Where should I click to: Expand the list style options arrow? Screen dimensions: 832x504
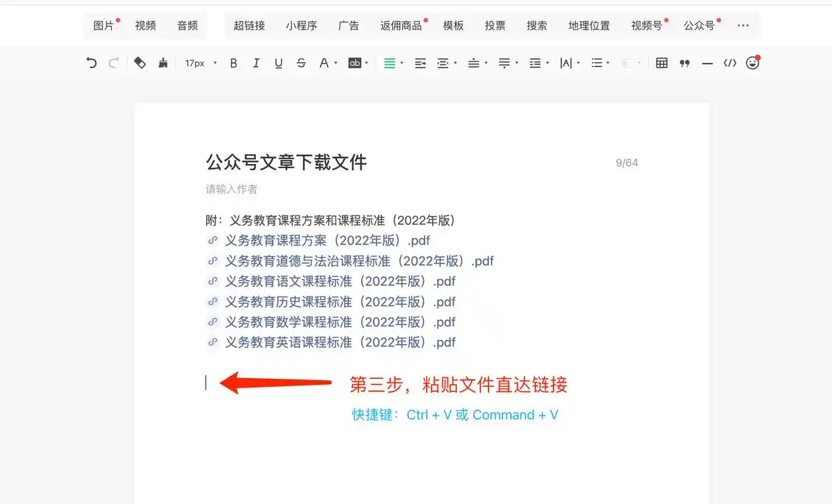(608, 64)
